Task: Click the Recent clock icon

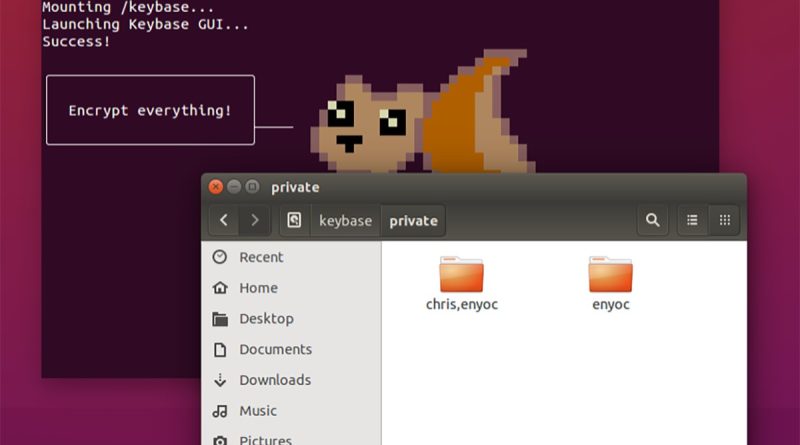Action: pos(220,257)
